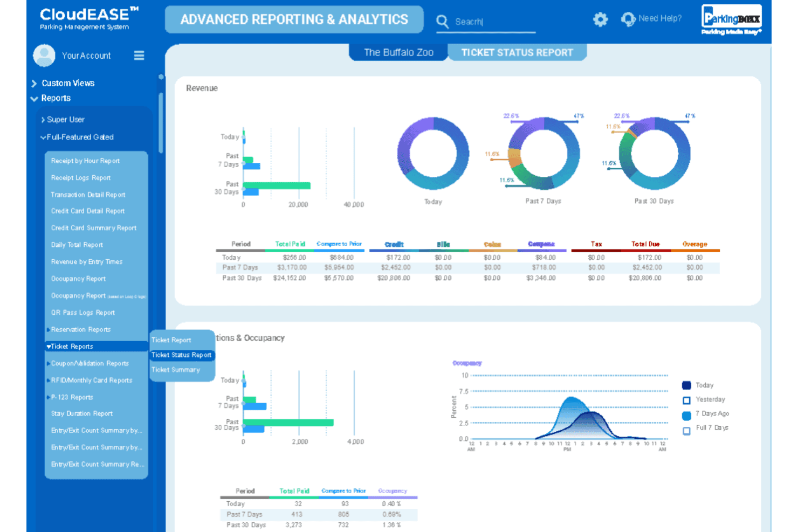Expand Coupon/Validation Reports submenu
This screenshot has width=798, height=532.
tap(48, 363)
